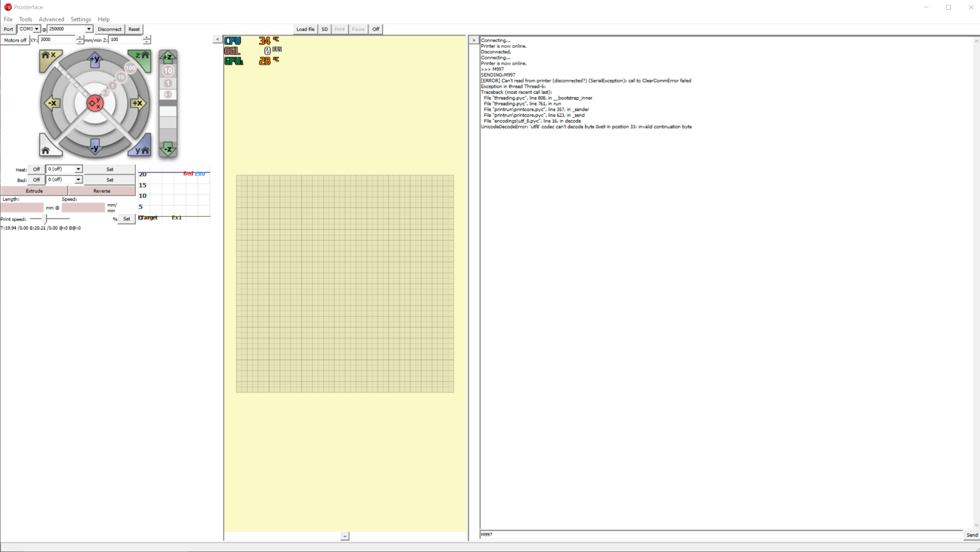980x552 pixels.
Task: Click the Disconnect button
Action: 109,29
